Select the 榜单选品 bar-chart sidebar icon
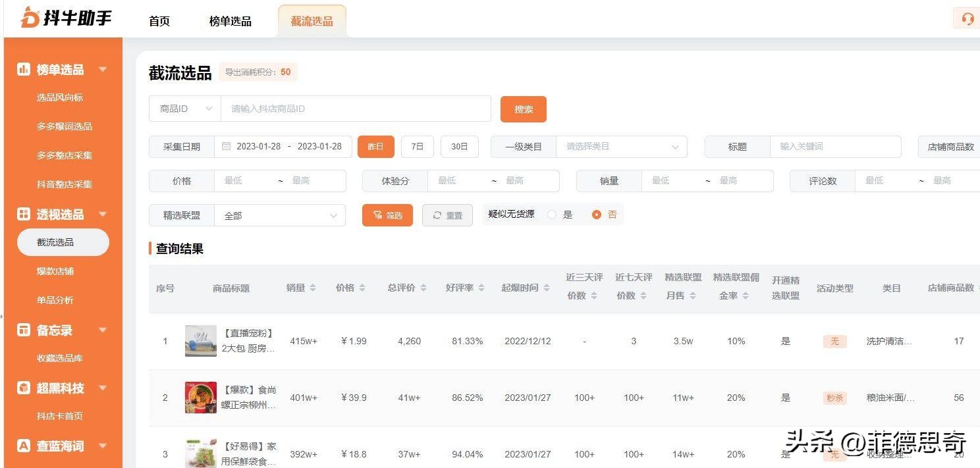The width and height of the screenshot is (980, 468). [x=23, y=69]
